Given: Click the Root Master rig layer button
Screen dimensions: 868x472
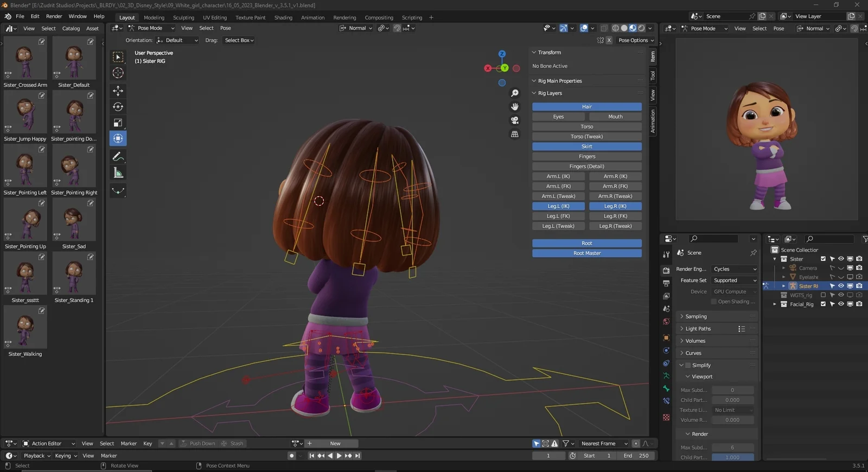Looking at the screenshot, I should pos(586,253).
